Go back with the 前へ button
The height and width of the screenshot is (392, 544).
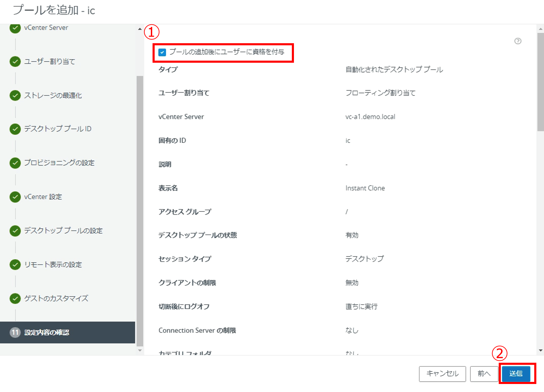pos(484,374)
